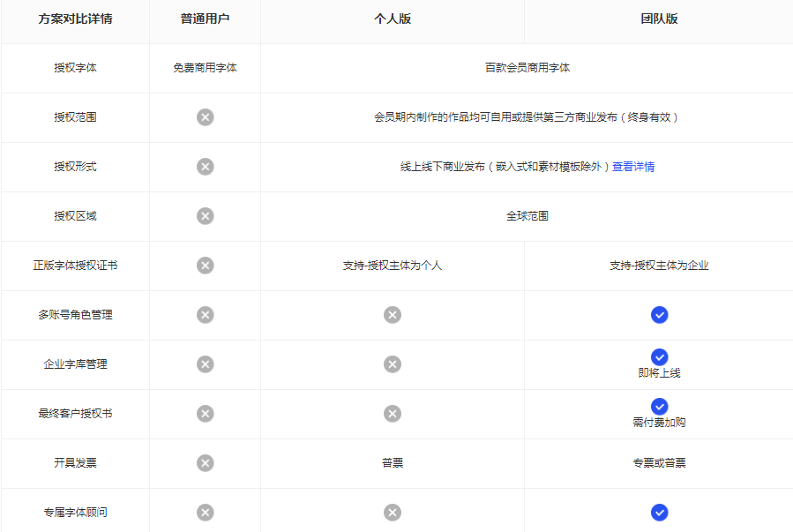Click the gray X for 授权区域 under 普通用户
793x532 pixels.
coord(205,216)
